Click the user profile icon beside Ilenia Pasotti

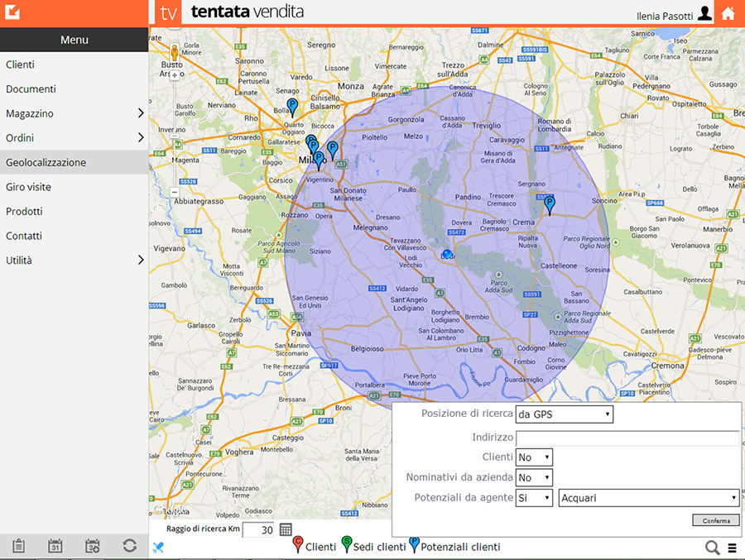pos(704,13)
